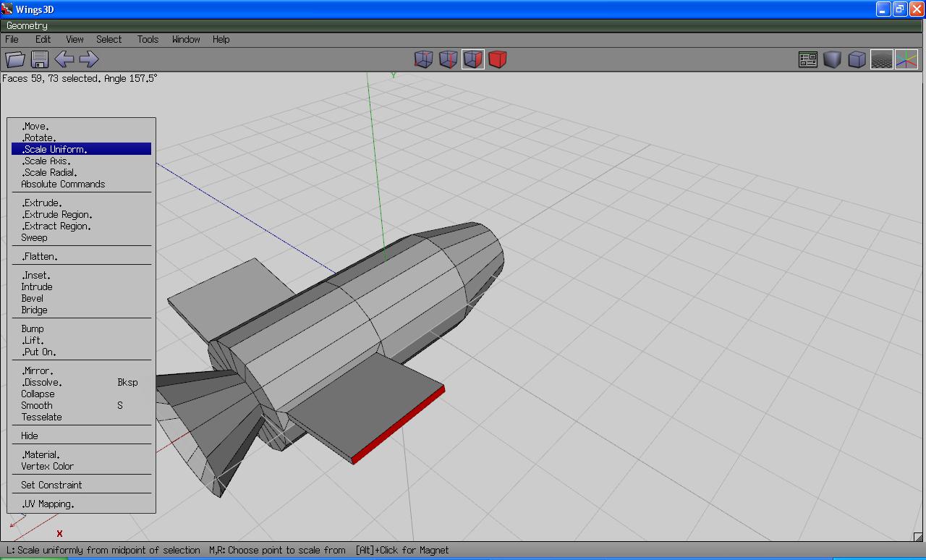The width and height of the screenshot is (926, 560).
Task: Choose Extrude Region command
Action: (x=81, y=214)
